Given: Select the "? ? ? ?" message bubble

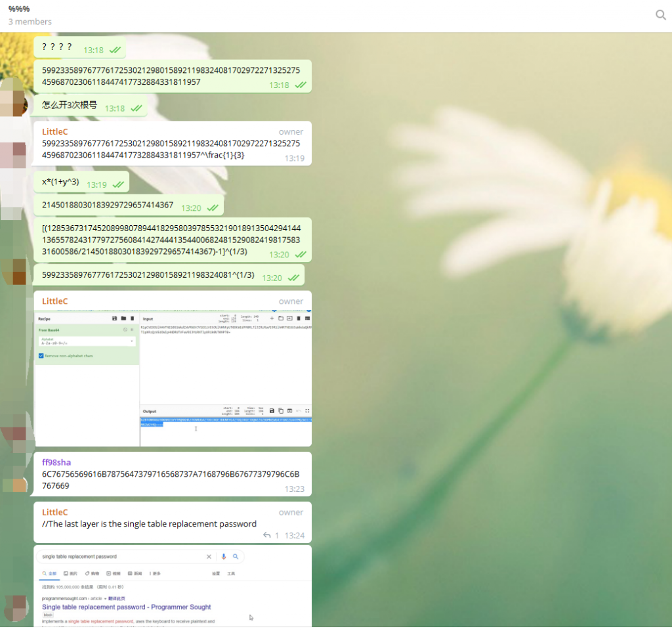Looking at the screenshot, I should (79, 47).
